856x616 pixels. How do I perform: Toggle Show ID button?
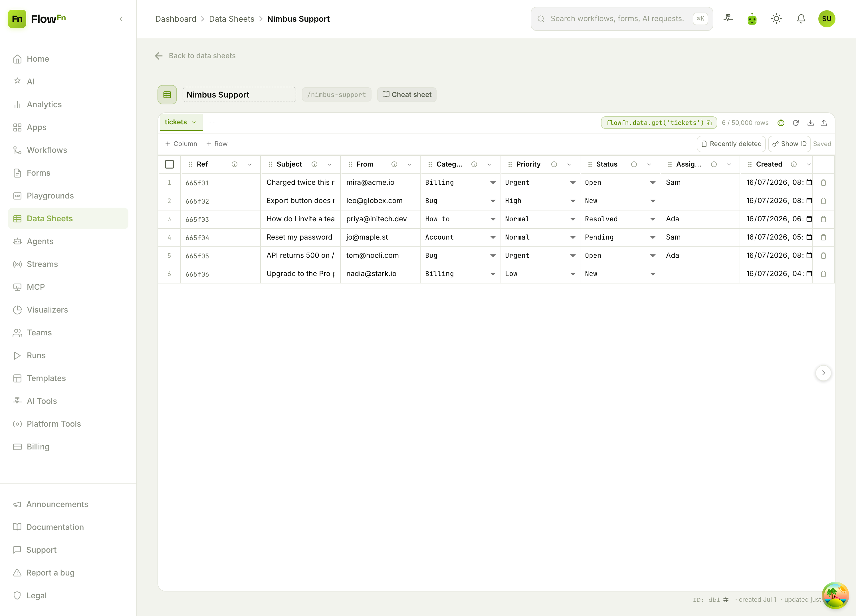click(x=789, y=144)
